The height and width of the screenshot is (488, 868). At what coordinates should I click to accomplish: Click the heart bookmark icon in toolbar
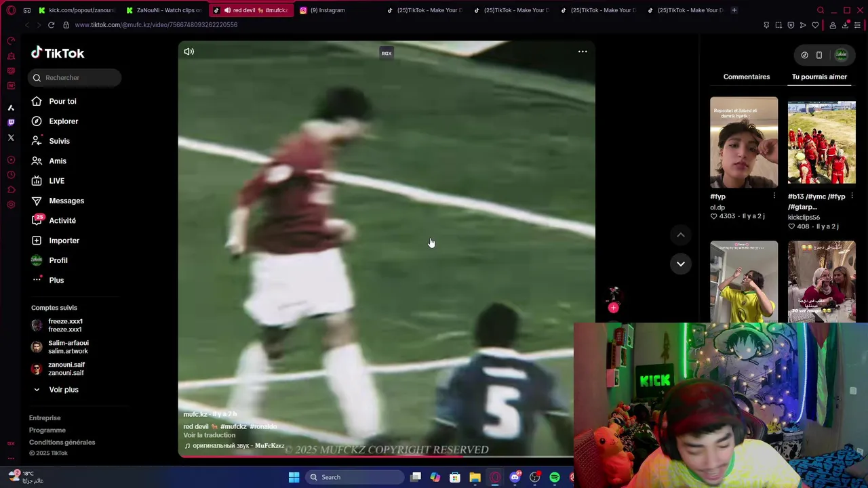tap(815, 25)
